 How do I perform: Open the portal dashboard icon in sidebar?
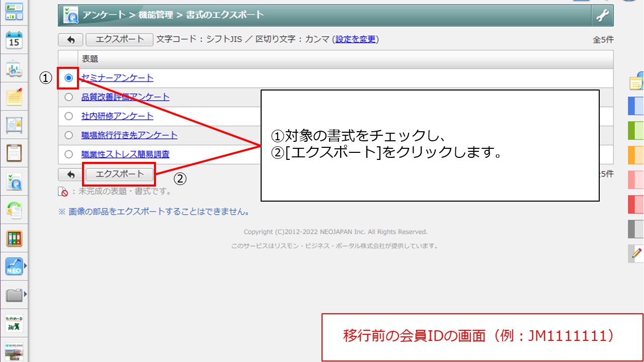click(14, 12)
